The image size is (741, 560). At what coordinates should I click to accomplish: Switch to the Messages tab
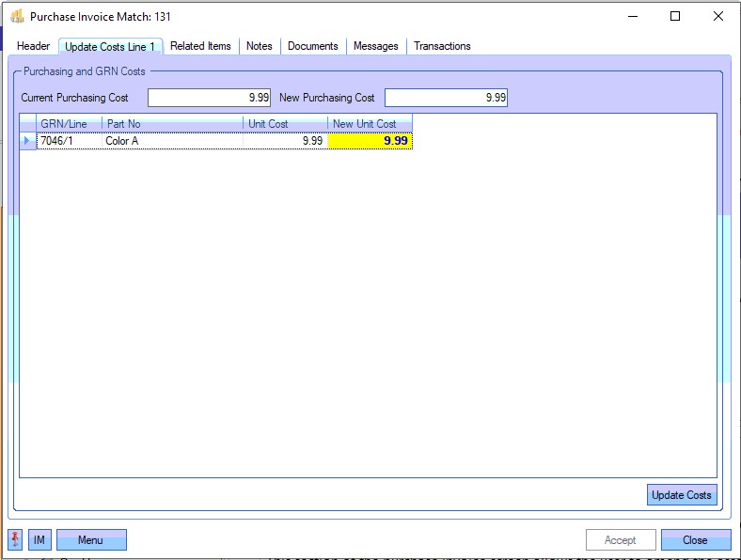(375, 46)
